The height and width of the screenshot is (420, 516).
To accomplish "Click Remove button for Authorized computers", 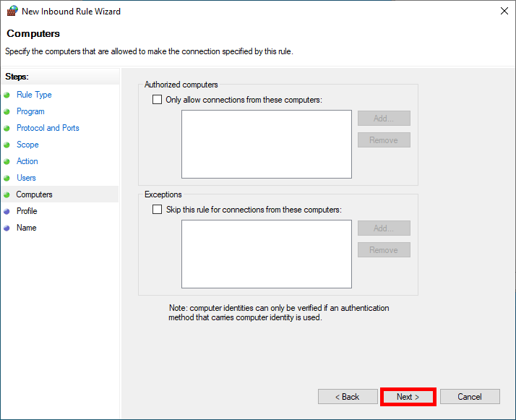I will 384,140.
